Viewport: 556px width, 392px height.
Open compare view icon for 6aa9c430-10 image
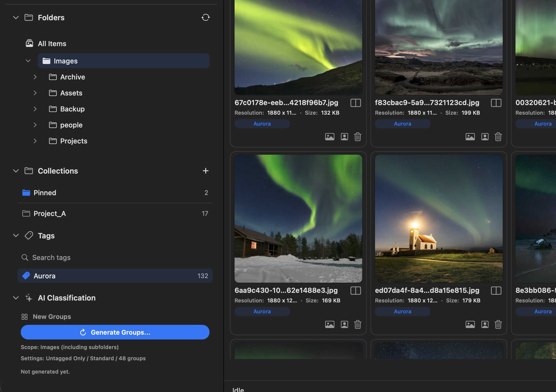coord(356,291)
